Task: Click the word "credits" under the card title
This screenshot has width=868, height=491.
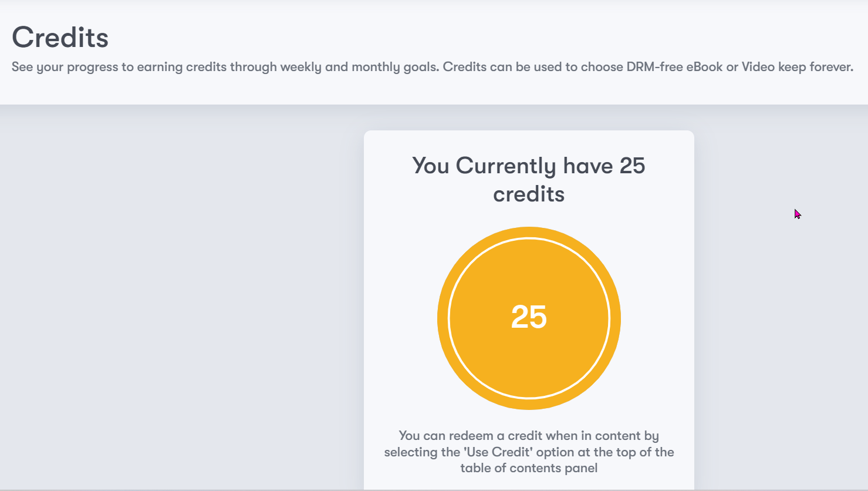Action: (529, 194)
